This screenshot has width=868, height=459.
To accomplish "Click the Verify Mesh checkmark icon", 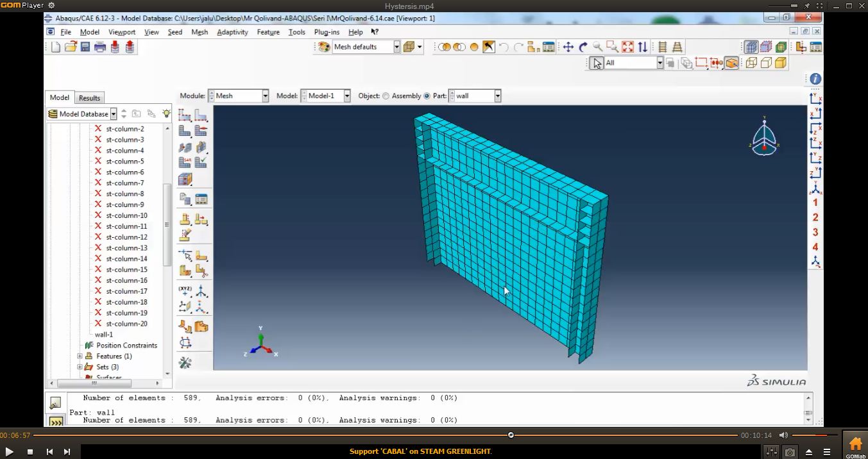I will [x=201, y=163].
